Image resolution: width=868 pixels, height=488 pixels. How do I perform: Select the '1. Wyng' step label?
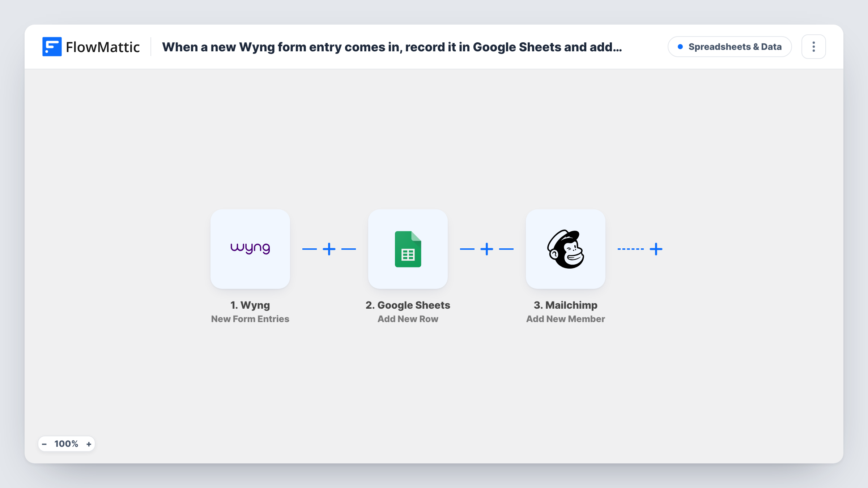[x=250, y=305]
